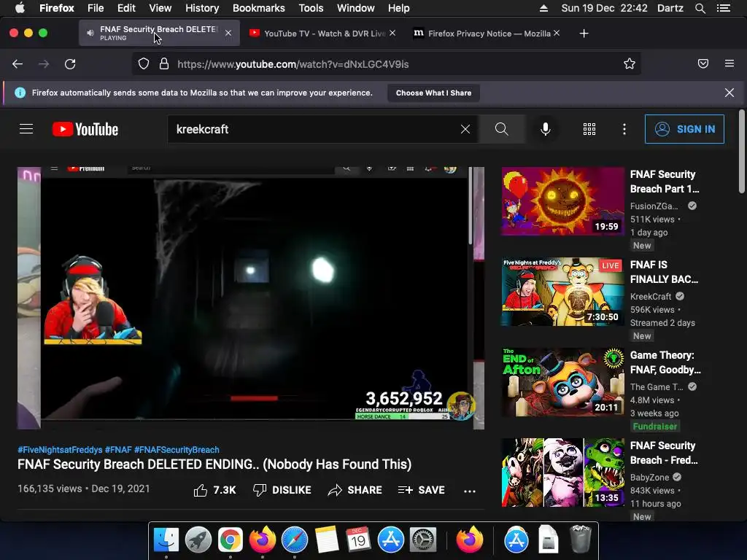Clear the kreekcraft search text
Image resolution: width=747 pixels, height=560 pixels.
[x=465, y=129]
